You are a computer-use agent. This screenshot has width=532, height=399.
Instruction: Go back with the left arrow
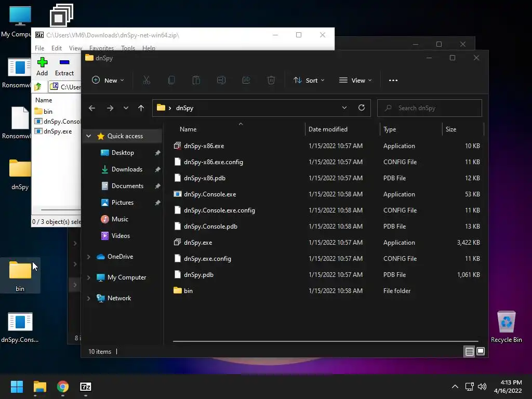[92, 108]
